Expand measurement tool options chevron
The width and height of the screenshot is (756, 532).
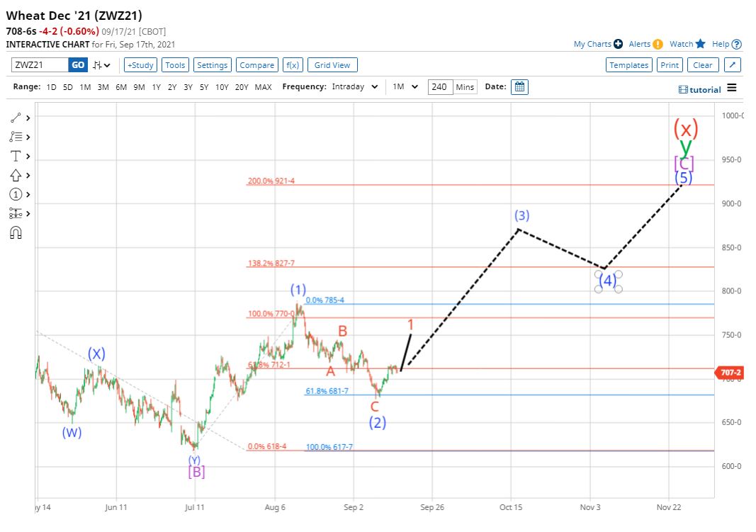tap(28, 213)
